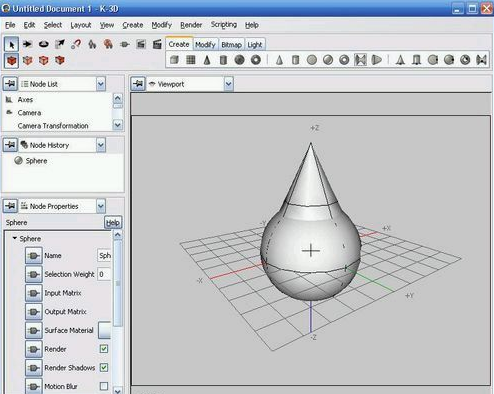Open the Node List panel dropdown
The height and width of the screenshot is (394, 494).
[101, 84]
